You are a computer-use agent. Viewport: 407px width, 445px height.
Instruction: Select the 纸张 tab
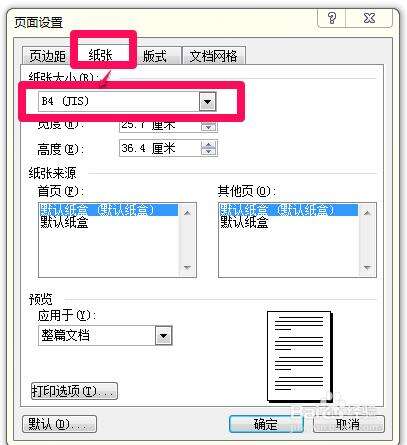(x=100, y=54)
